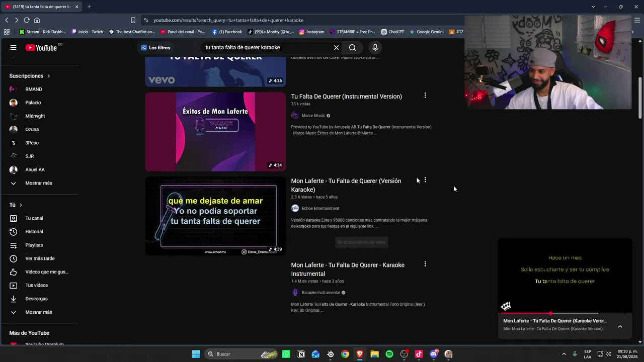644x362 pixels.
Task: Run search with the magnifier button
Action: (353, 48)
